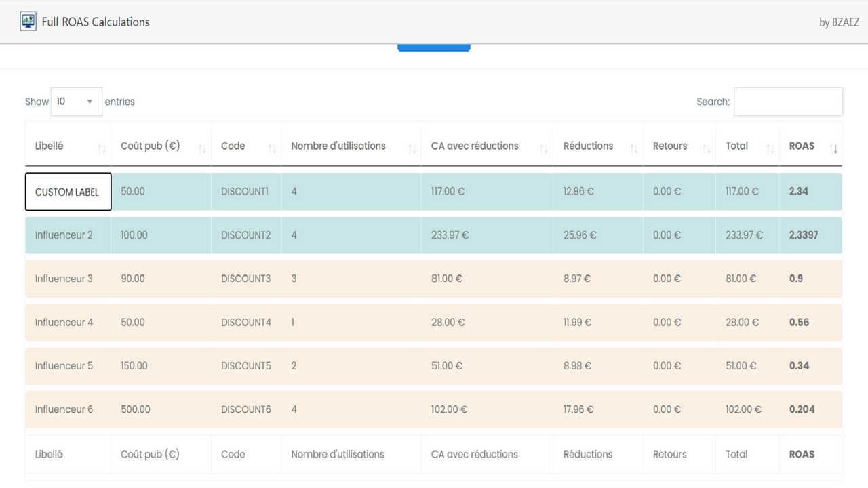Select the Influenceur 2 label cell
The width and height of the screenshot is (868, 488).
pos(68,235)
